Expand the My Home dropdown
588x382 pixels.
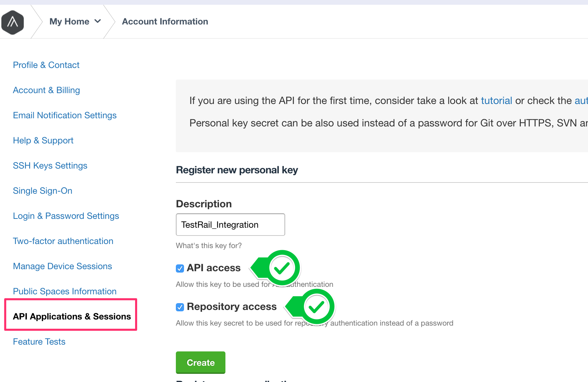pos(75,22)
